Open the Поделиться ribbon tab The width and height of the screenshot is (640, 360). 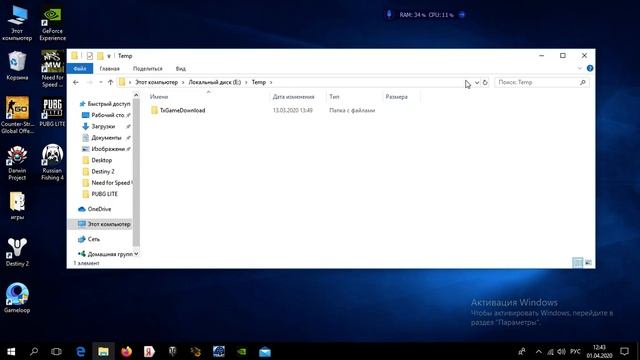(148, 69)
